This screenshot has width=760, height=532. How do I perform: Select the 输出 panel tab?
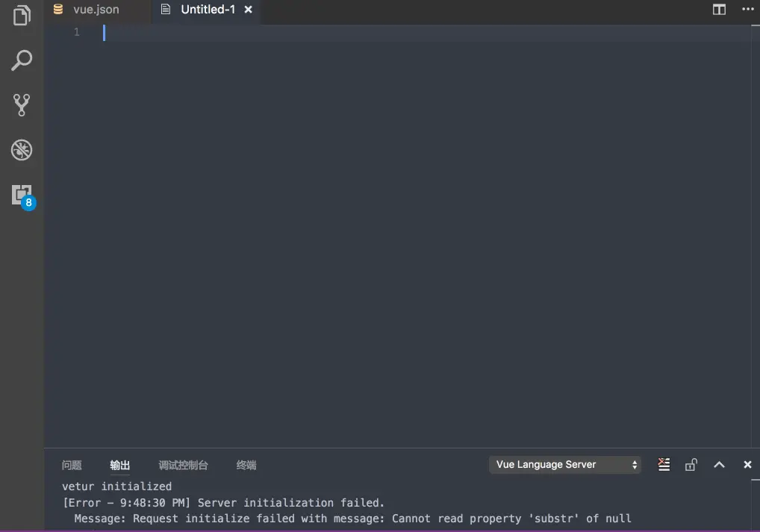coord(119,465)
